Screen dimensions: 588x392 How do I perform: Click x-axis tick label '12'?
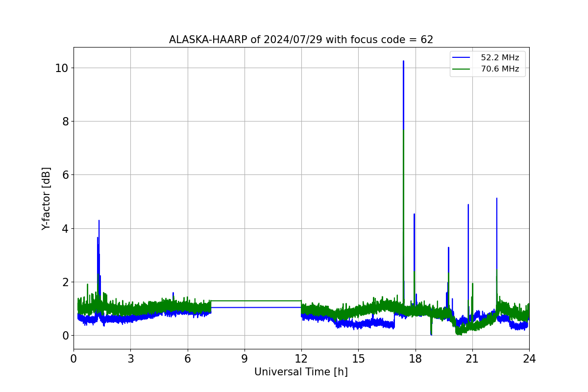click(x=301, y=358)
